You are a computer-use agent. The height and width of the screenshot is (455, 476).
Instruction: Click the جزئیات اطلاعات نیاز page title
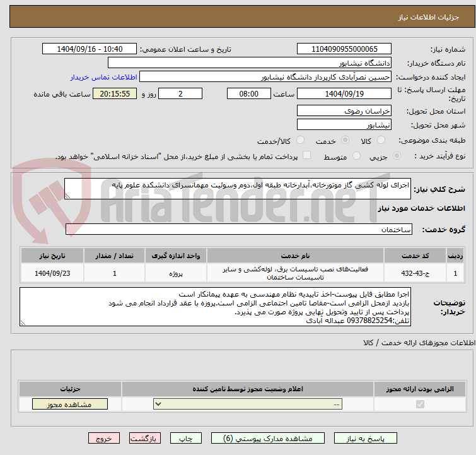click(428, 17)
